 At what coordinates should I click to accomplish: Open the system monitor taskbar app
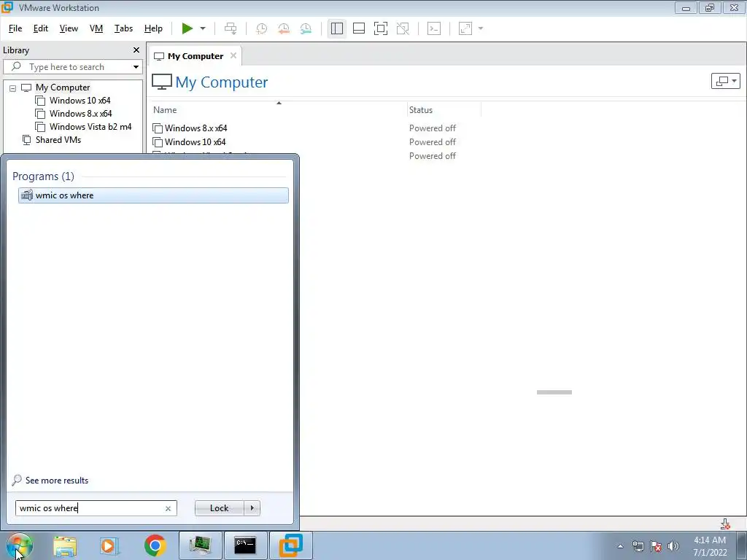point(201,545)
